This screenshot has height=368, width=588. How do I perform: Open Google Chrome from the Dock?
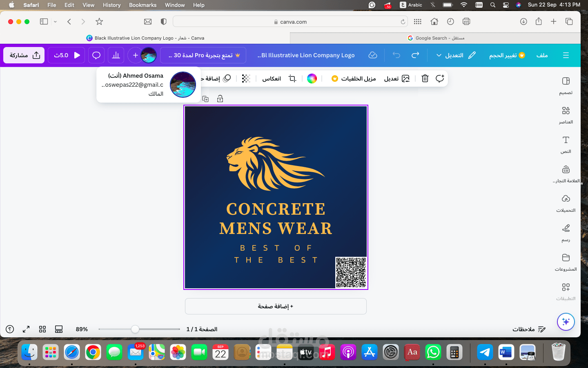click(x=93, y=352)
